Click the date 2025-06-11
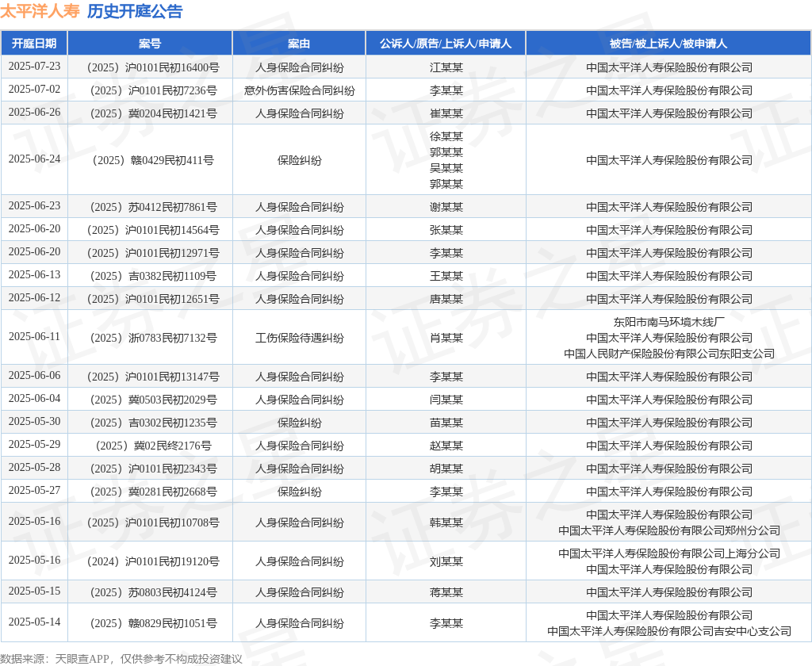Viewport: 812px width, 666px height. pyautogui.click(x=34, y=337)
